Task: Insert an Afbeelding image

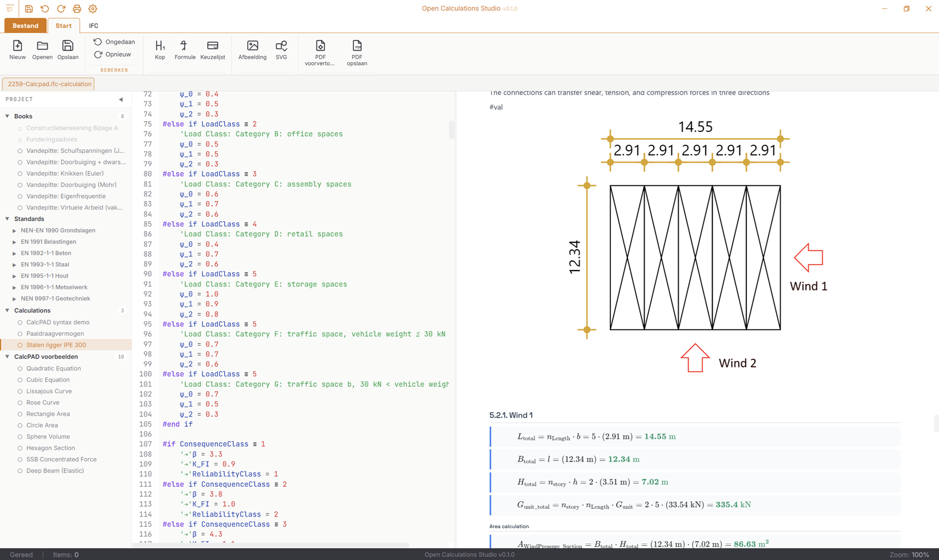Action: [x=252, y=50]
